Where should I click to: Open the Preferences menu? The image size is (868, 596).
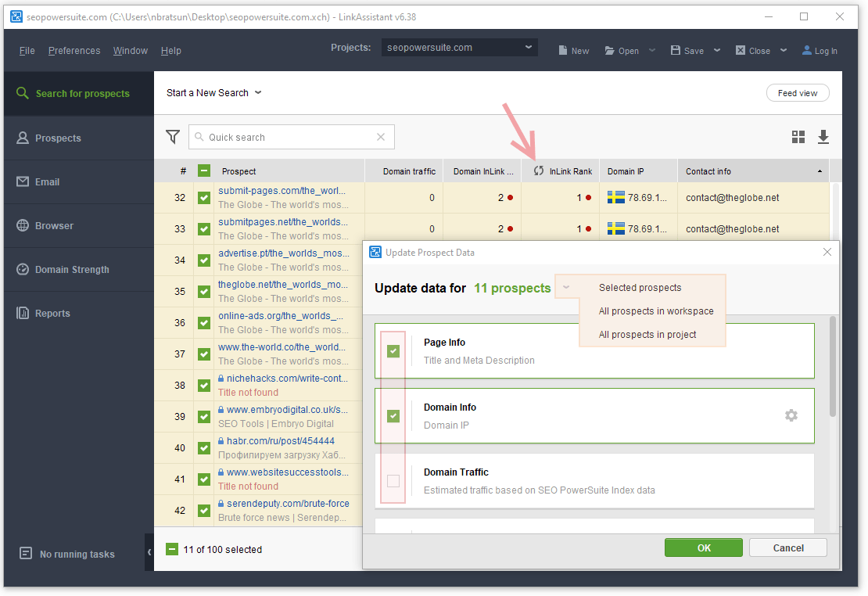[74, 51]
